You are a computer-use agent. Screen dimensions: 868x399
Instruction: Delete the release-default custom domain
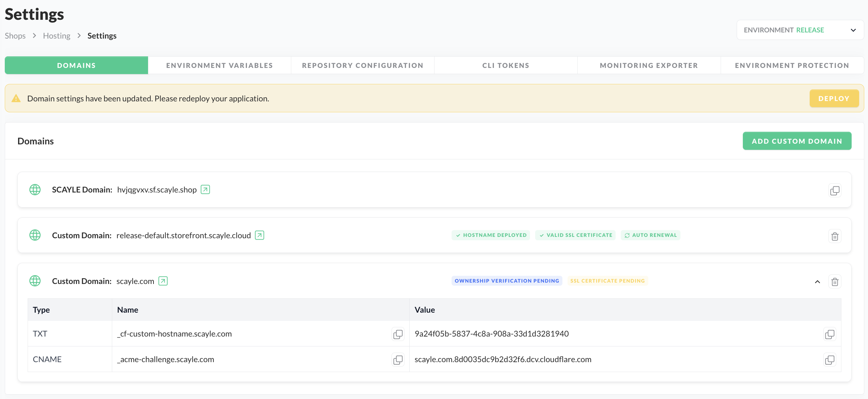tap(835, 236)
